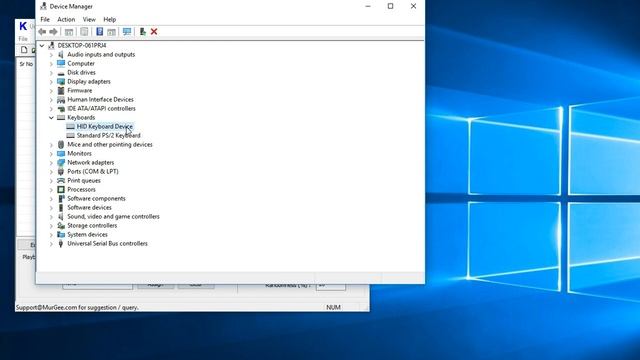Open the View menu
Viewport: 640px width, 360px height.
tap(89, 19)
